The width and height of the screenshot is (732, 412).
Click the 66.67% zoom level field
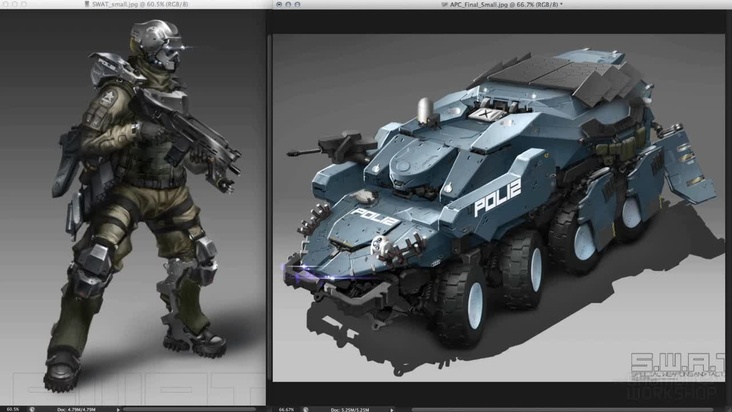click(285, 408)
